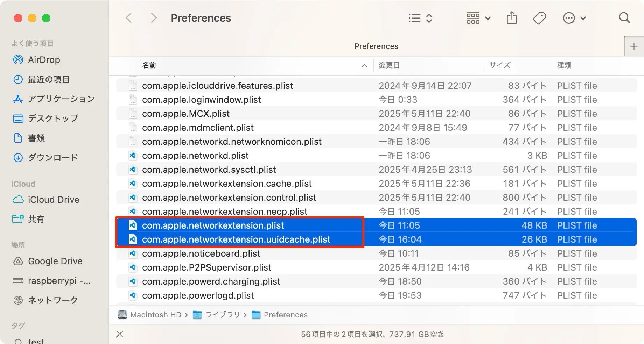The image size is (644, 344).
Task: Open the group-by grid dropdown
Action: 478,18
